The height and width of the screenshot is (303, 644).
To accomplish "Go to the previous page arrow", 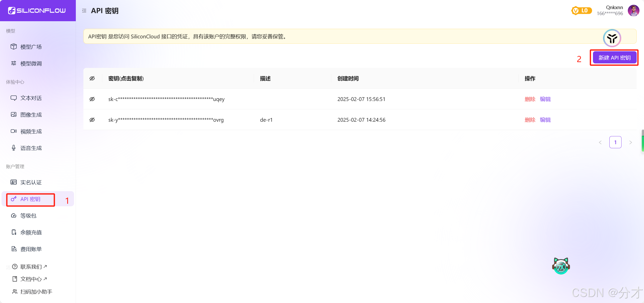I will [600, 142].
